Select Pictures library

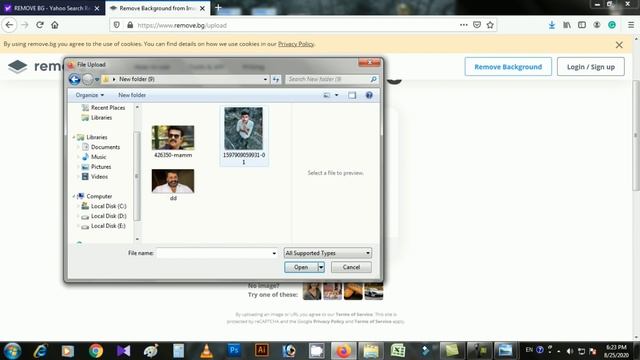click(96, 167)
